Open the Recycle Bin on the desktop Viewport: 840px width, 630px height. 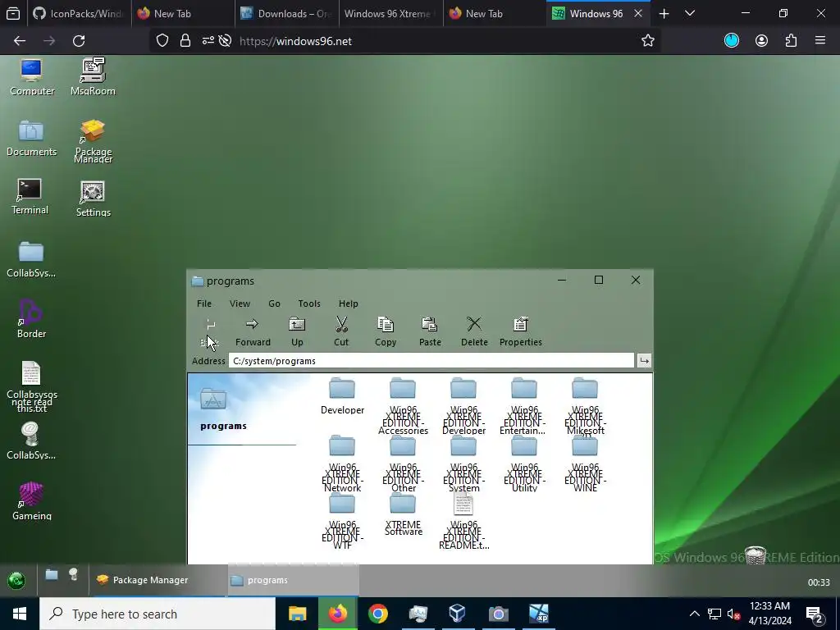click(x=756, y=555)
